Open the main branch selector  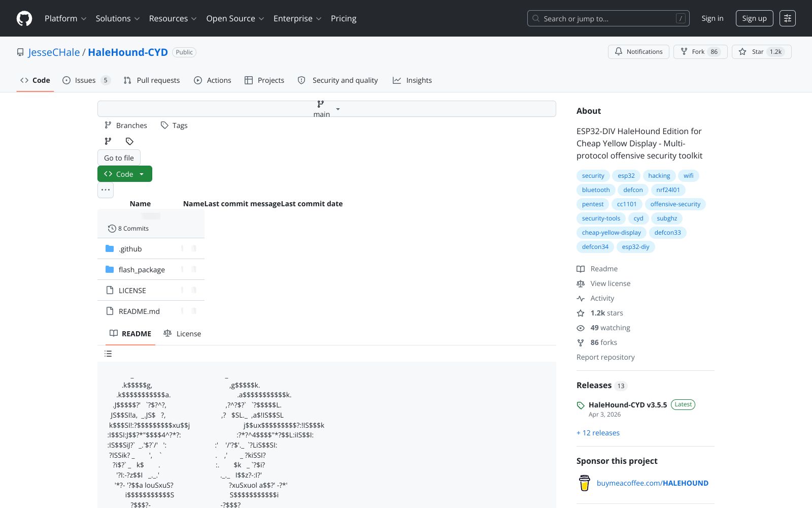(327, 109)
